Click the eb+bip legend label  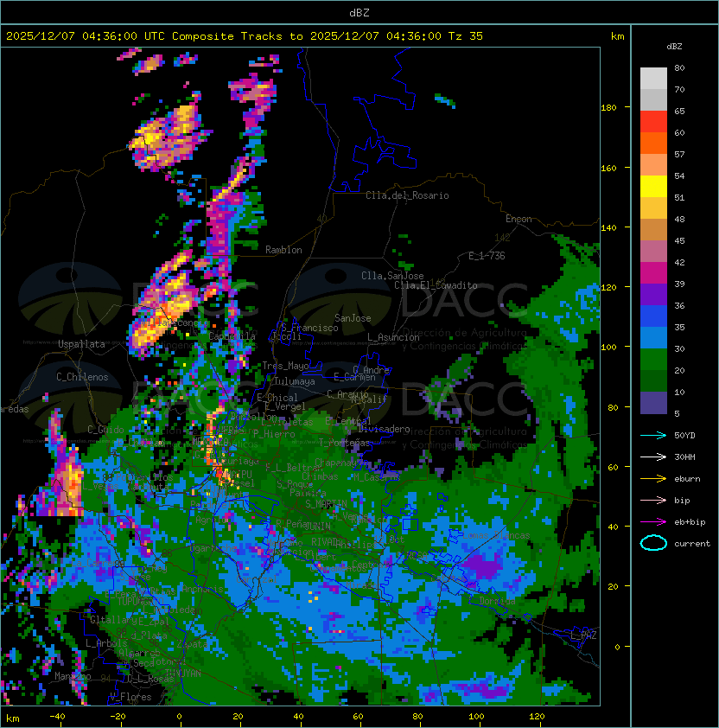click(690, 522)
